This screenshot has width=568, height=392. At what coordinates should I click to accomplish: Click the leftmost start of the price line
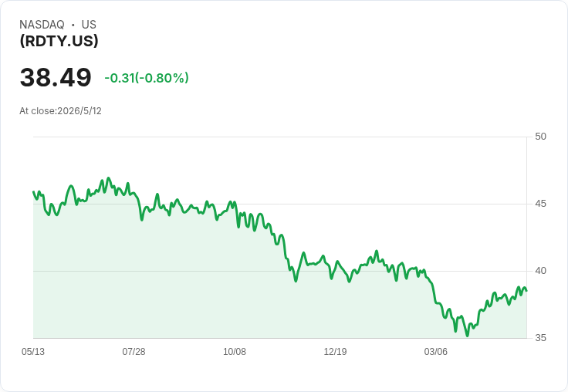point(34,191)
